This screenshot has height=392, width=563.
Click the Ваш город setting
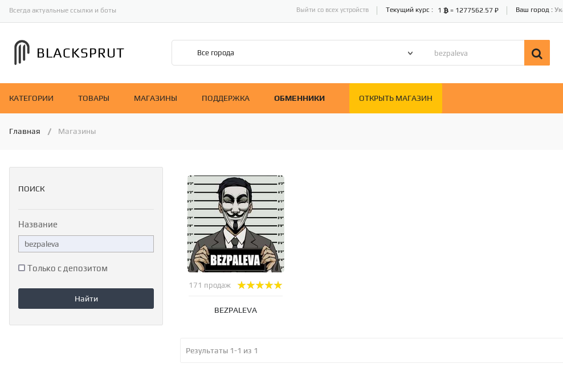(x=539, y=10)
